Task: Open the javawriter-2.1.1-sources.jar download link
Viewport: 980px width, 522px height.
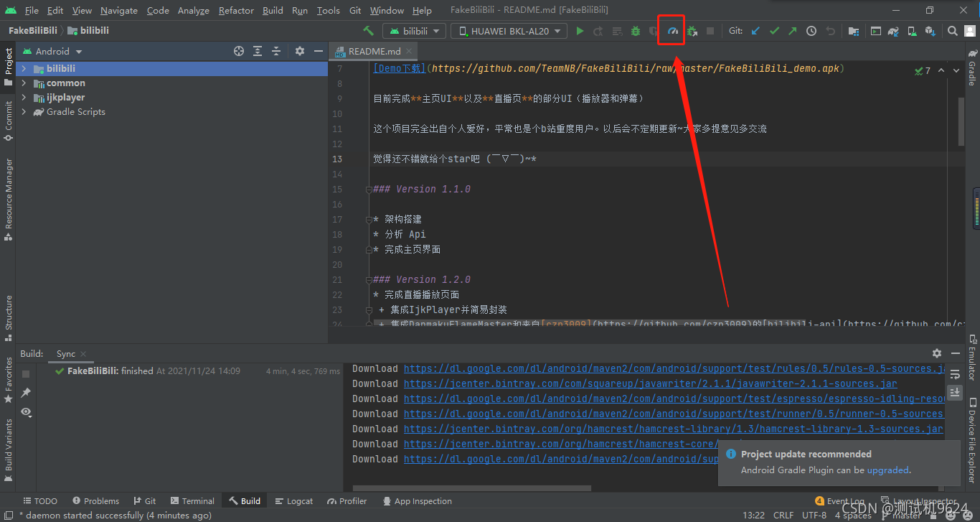Action: pos(650,383)
